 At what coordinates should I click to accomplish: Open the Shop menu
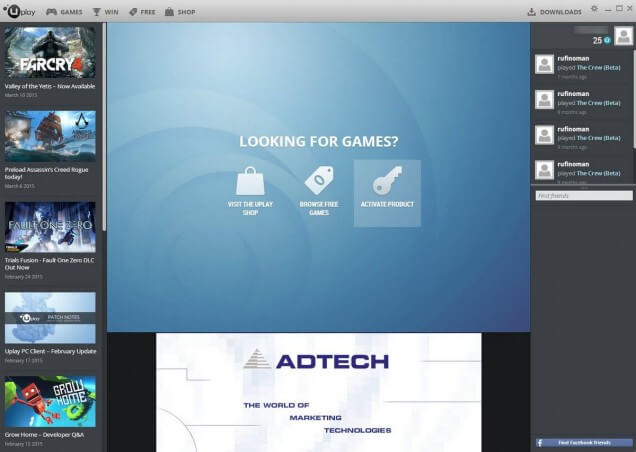point(180,12)
